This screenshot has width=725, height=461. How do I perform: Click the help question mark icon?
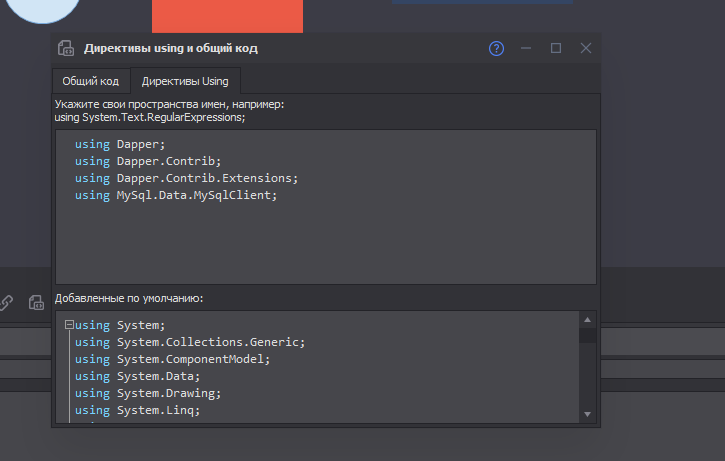[496, 48]
